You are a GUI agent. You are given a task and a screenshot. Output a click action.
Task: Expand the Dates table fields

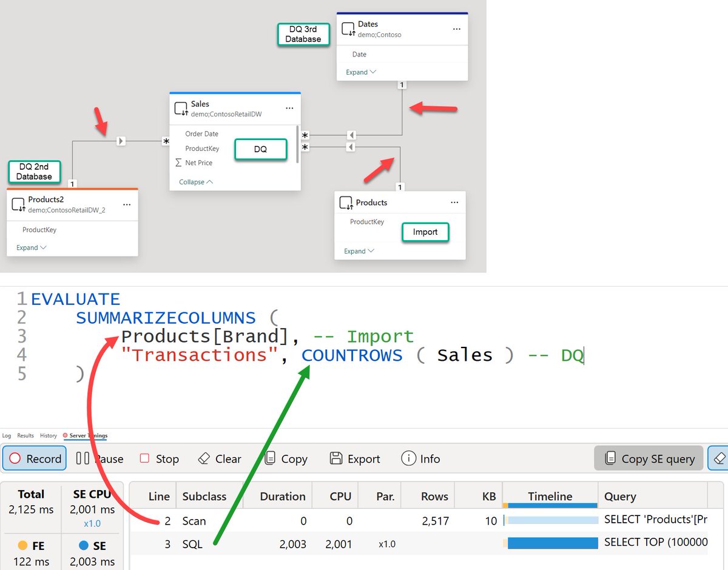[x=361, y=72]
